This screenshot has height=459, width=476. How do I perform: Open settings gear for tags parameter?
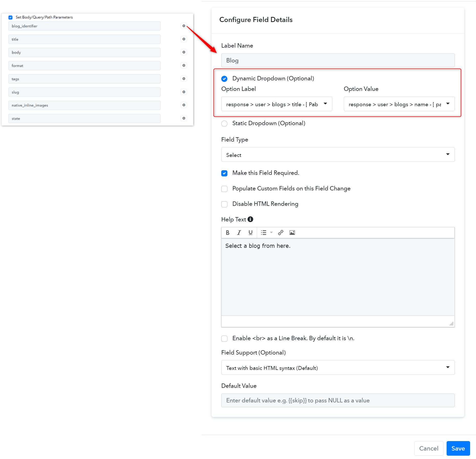tap(184, 79)
